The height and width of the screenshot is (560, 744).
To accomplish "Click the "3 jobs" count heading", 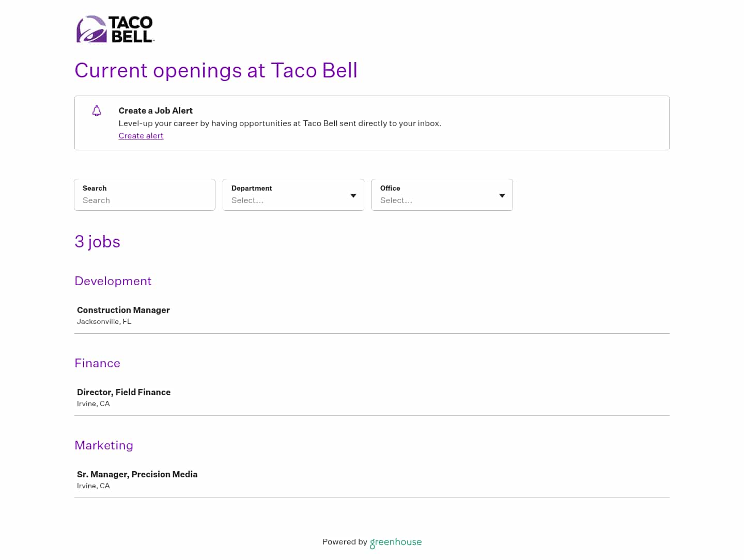I will 98,242.
